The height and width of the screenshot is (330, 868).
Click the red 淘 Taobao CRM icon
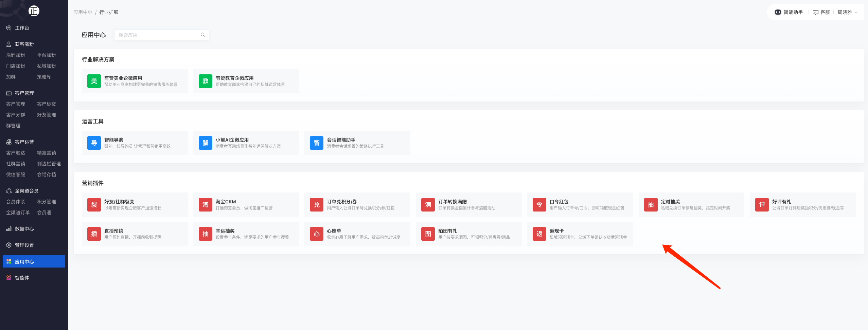point(205,205)
